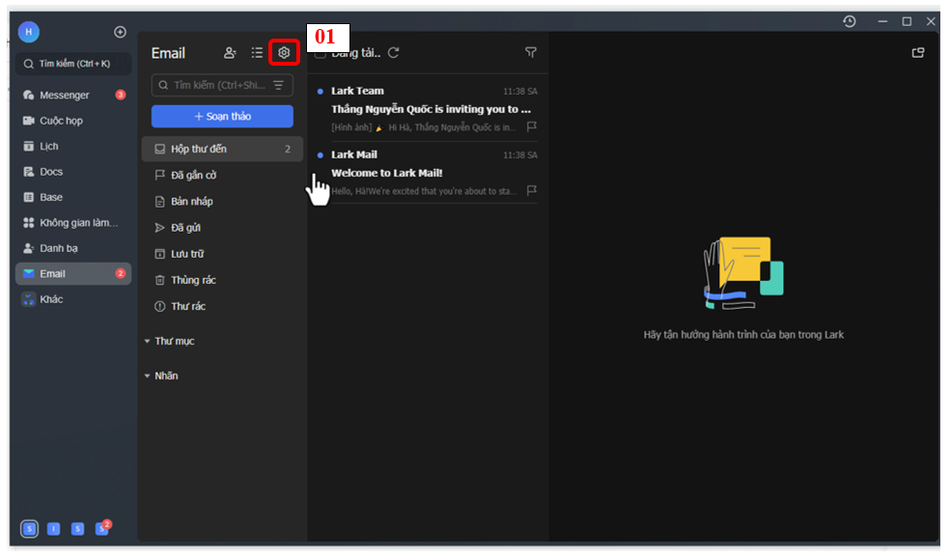Flag the Lark Mail welcome email

pos(531,190)
